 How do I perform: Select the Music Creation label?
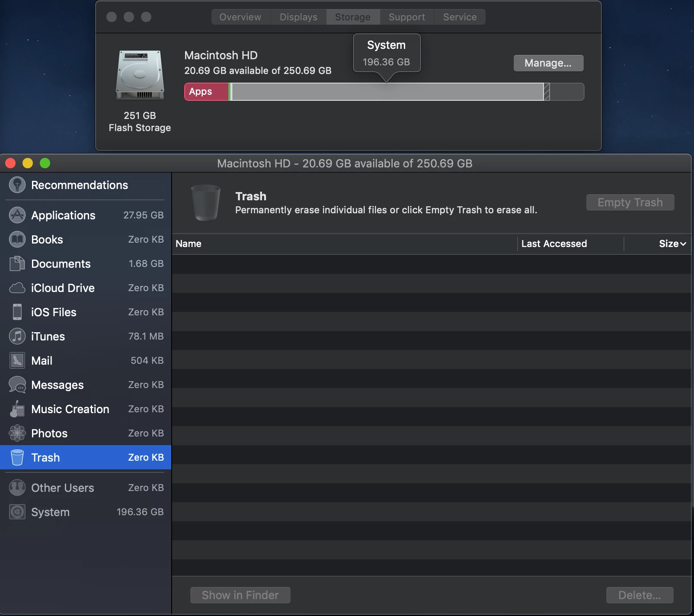tap(70, 409)
